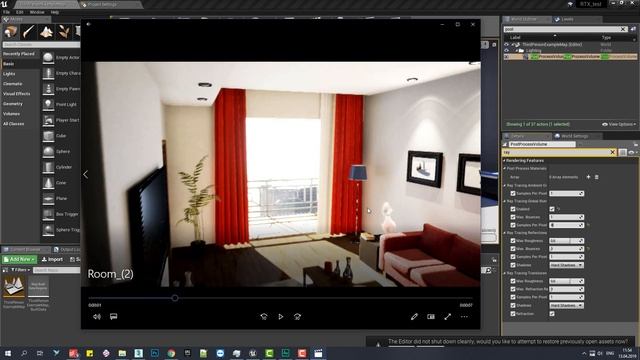The width and height of the screenshot is (640, 360).
Task: Play the Room_(2) video
Action: [281, 317]
